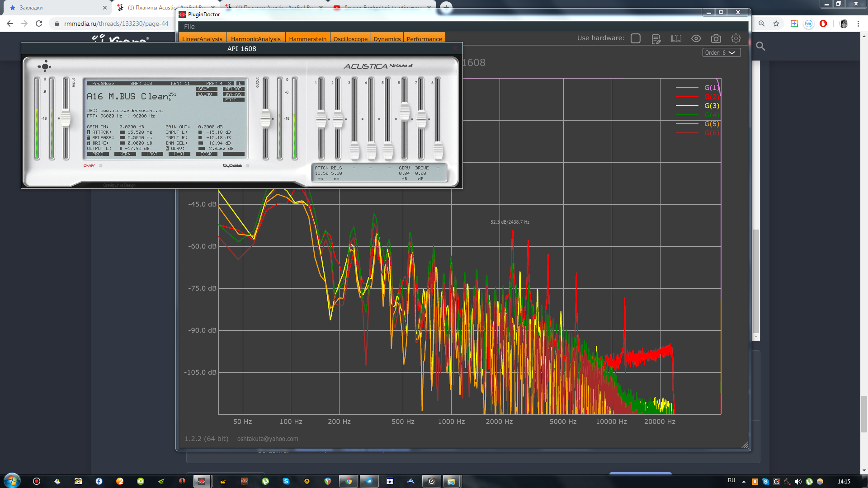Image resolution: width=868 pixels, height=488 pixels.
Task: Click the RELEASE parameter value 5.5000 ms
Action: click(x=140, y=138)
